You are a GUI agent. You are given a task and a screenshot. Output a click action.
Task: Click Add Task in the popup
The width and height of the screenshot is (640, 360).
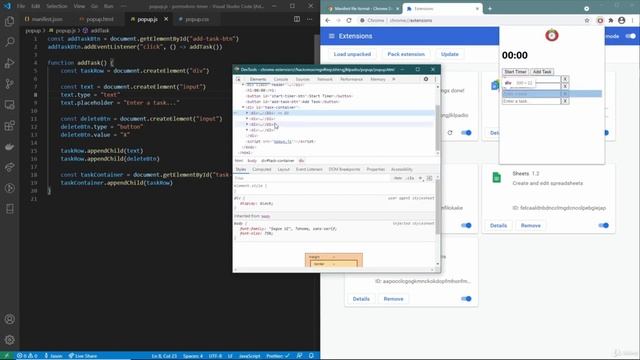[542, 71]
